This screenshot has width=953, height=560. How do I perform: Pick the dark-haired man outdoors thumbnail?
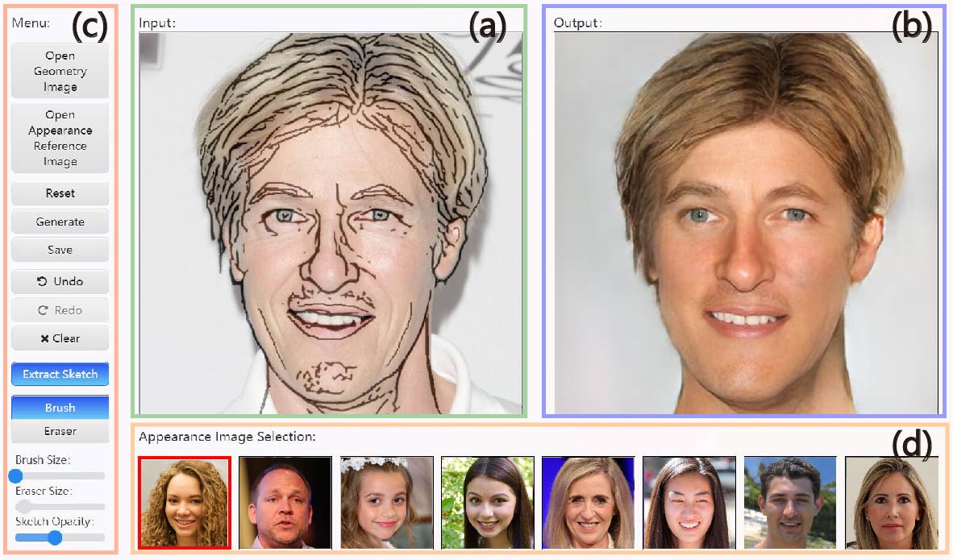pos(790,503)
